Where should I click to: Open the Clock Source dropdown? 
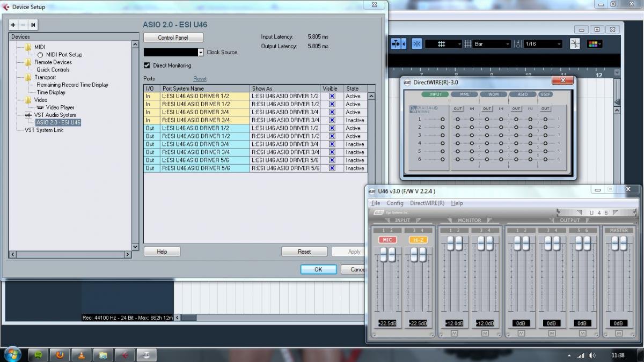click(x=201, y=53)
